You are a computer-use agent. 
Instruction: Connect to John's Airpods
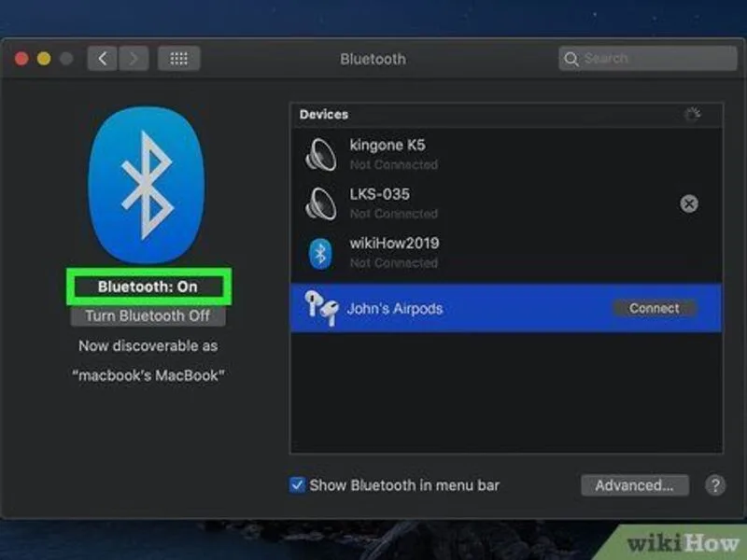pos(655,308)
